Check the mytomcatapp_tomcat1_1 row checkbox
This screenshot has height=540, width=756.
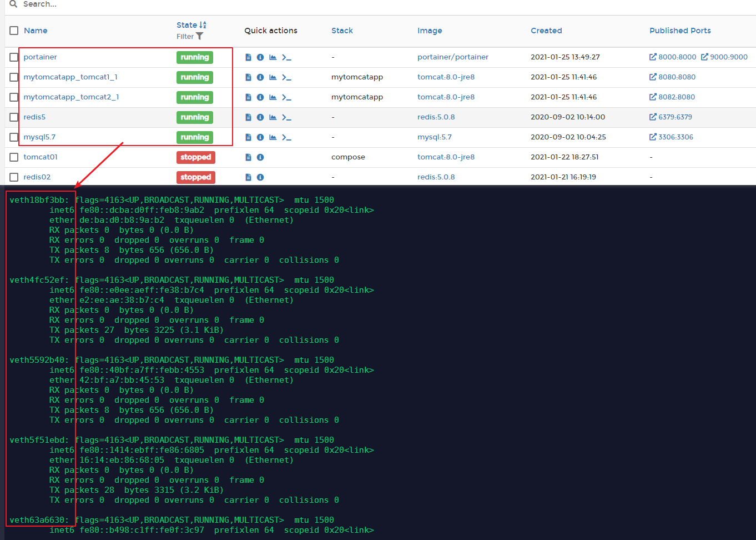point(14,77)
